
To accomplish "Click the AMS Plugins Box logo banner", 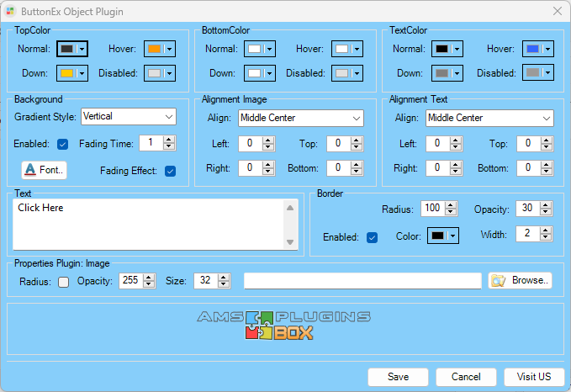I will pyautogui.click(x=285, y=325).
